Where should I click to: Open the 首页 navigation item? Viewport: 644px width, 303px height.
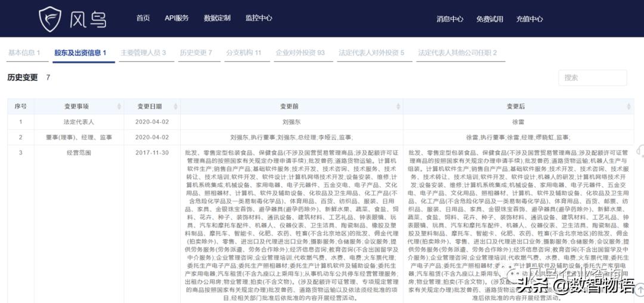(x=143, y=18)
